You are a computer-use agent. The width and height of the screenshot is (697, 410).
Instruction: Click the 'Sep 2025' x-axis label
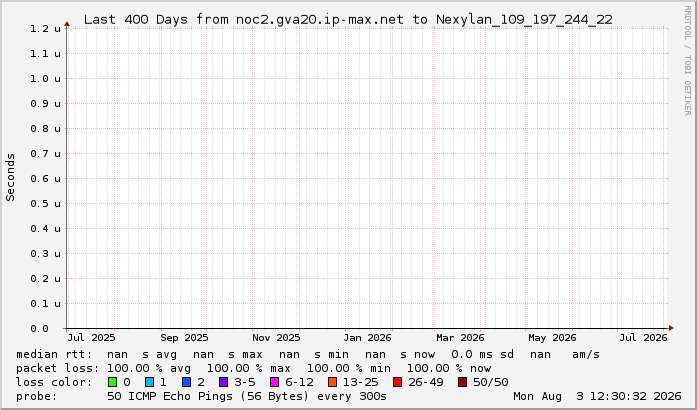[184, 338]
